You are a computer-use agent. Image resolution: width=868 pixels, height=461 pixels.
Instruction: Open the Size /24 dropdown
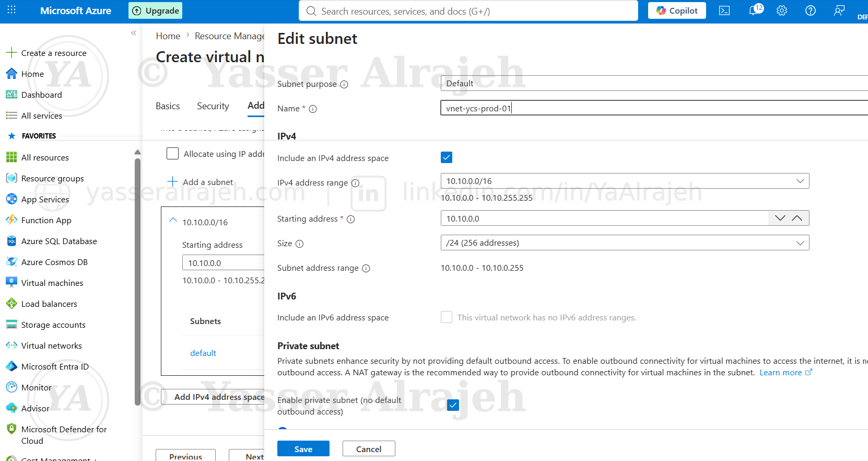(625, 243)
